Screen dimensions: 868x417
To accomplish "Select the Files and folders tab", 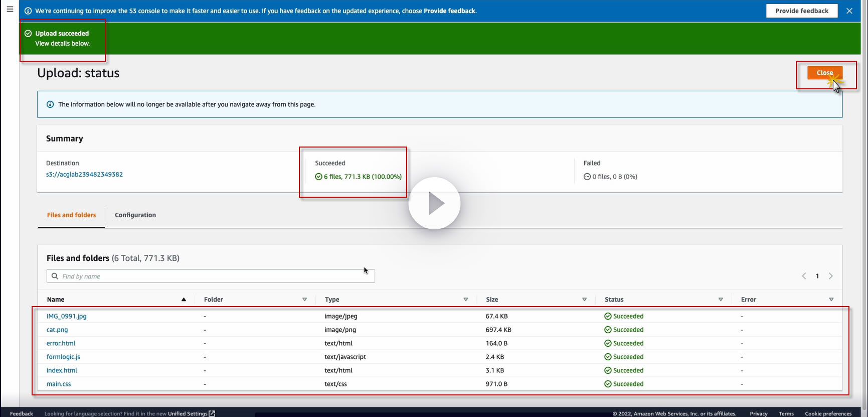I will [x=71, y=215].
